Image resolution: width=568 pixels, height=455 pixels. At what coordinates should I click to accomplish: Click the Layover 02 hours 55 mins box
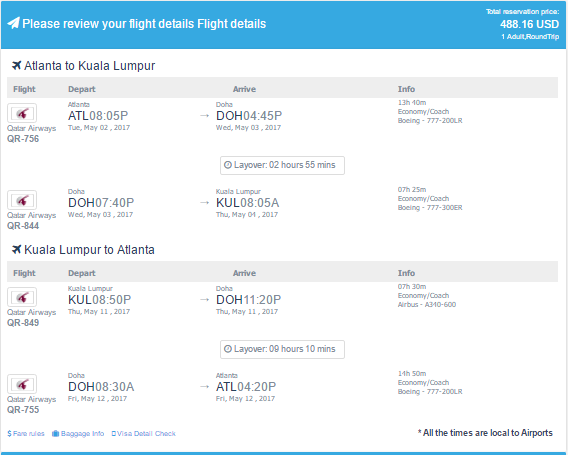click(282, 165)
